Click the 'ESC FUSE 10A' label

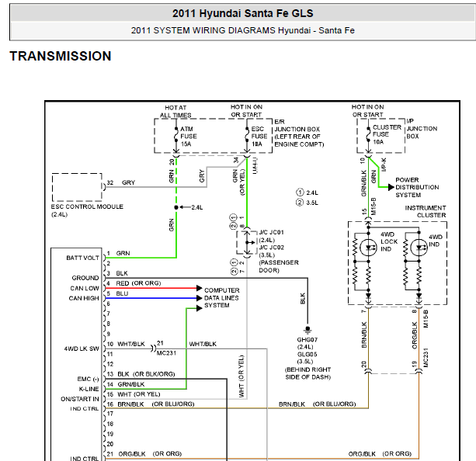click(259, 137)
